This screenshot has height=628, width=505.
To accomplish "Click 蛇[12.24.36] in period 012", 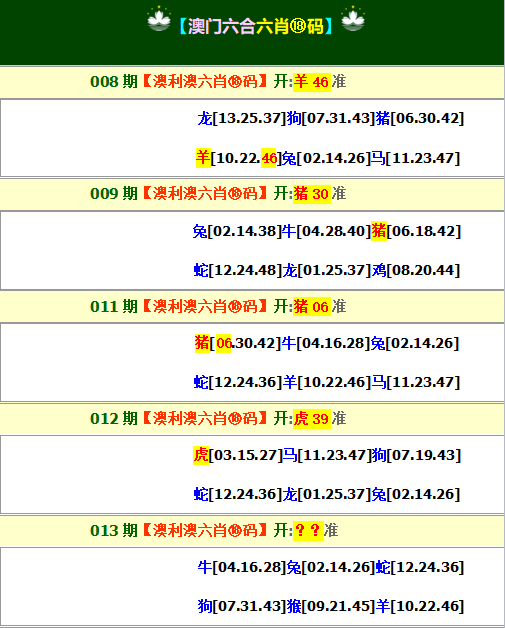I will tap(238, 494).
